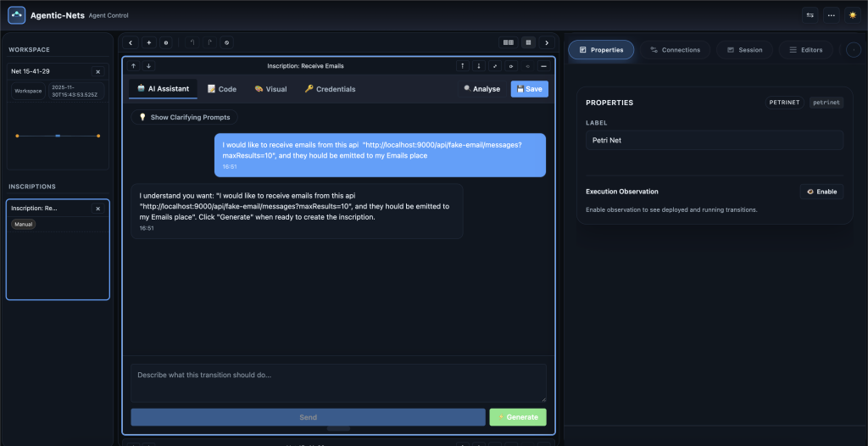Toggle the sun theme switcher
Screen dimensions: 868x446
(x=851, y=15)
